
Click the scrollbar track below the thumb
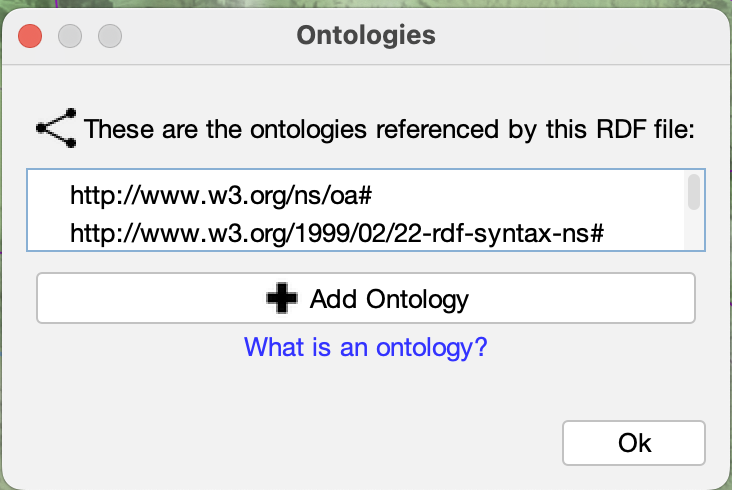tap(693, 232)
